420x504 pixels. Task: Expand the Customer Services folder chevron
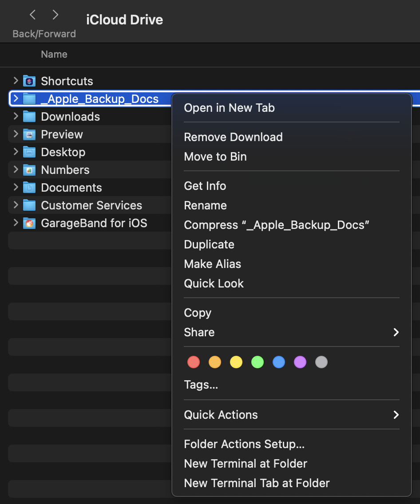click(x=16, y=205)
